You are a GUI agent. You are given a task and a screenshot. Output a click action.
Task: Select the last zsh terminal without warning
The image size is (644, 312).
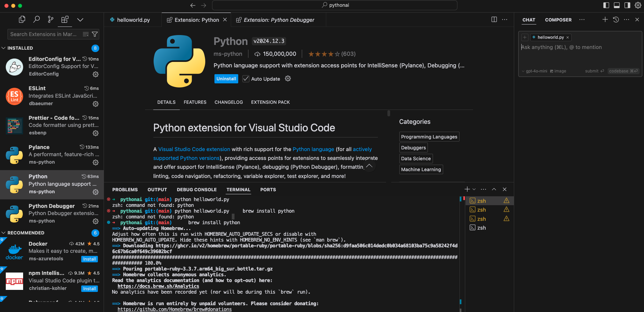click(489, 228)
